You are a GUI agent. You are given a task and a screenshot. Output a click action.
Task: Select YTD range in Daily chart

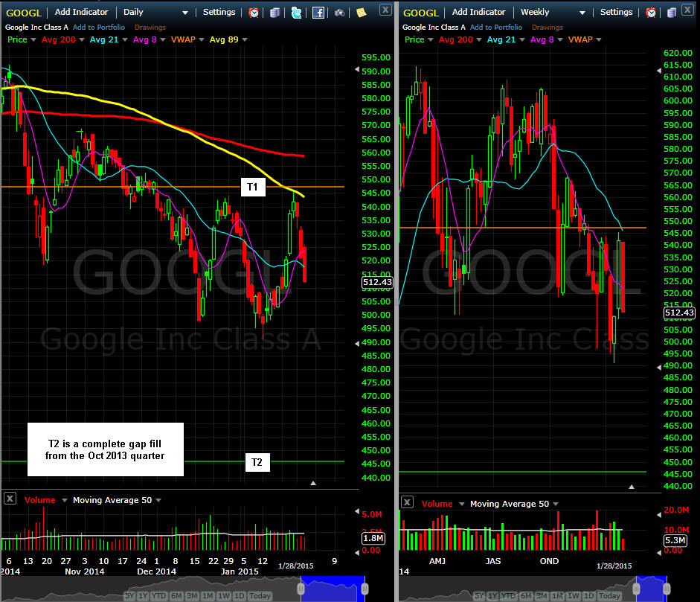coord(159,596)
